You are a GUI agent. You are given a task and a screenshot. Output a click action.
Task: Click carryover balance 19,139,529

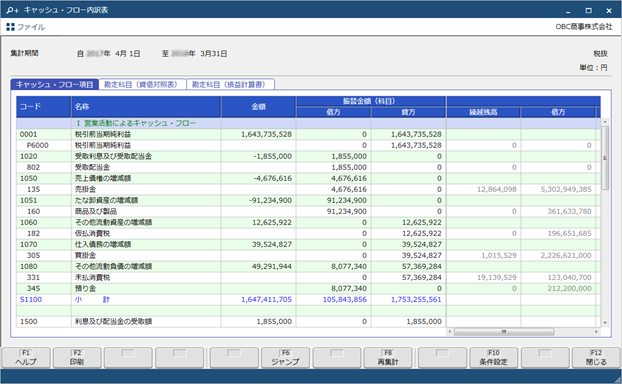[x=496, y=277]
